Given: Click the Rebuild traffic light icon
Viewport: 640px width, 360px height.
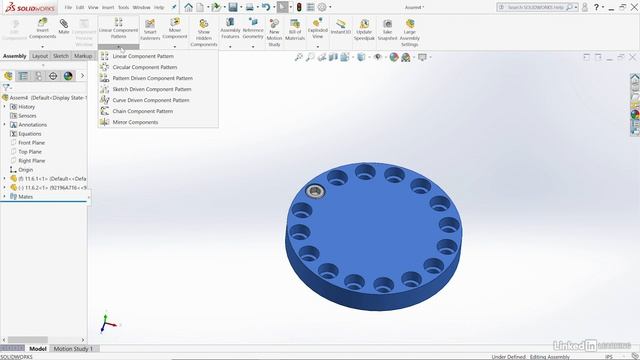Looking at the screenshot, I should (299, 7).
